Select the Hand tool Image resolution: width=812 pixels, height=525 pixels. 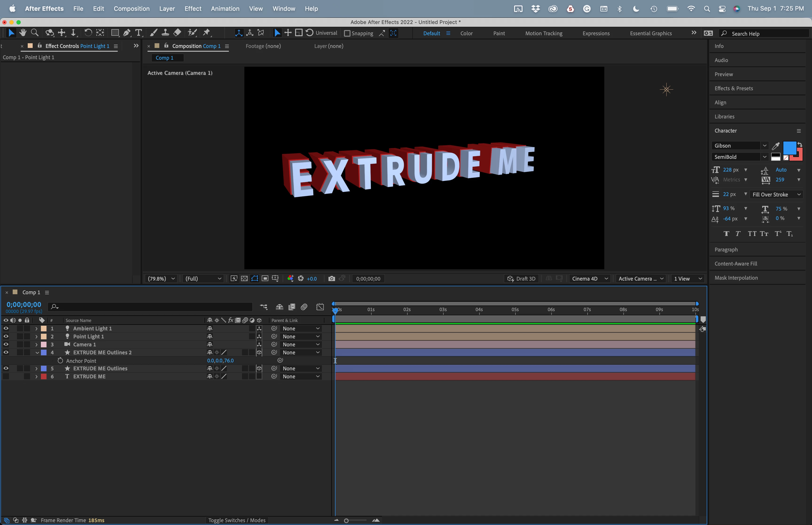point(23,33)
